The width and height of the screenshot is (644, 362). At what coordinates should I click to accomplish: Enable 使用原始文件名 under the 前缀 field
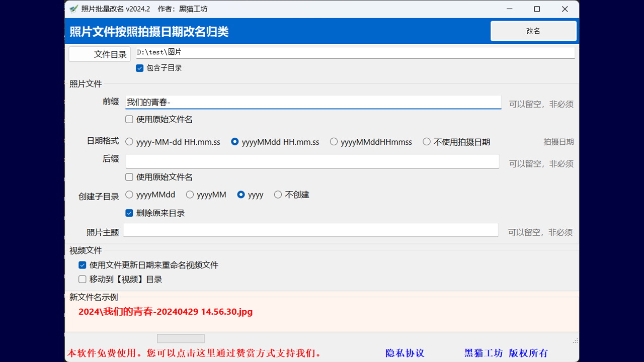pos(129,119)
